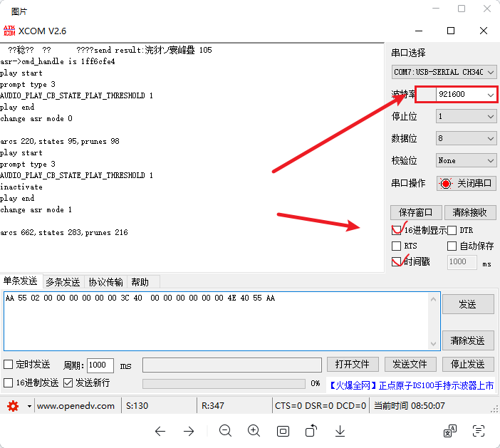Switch to the 单条发送 tab
The height and width of the screenshot is (448, 500).
coord(21,281)
